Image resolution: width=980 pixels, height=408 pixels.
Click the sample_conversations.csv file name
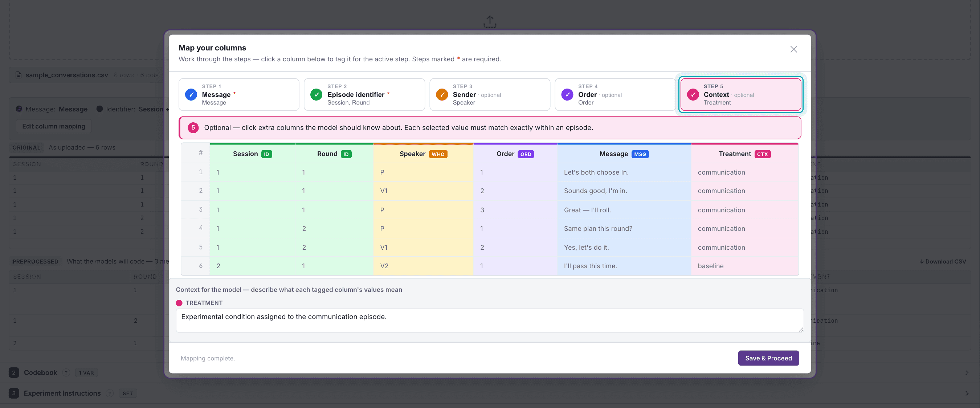[x=66, y=75]
